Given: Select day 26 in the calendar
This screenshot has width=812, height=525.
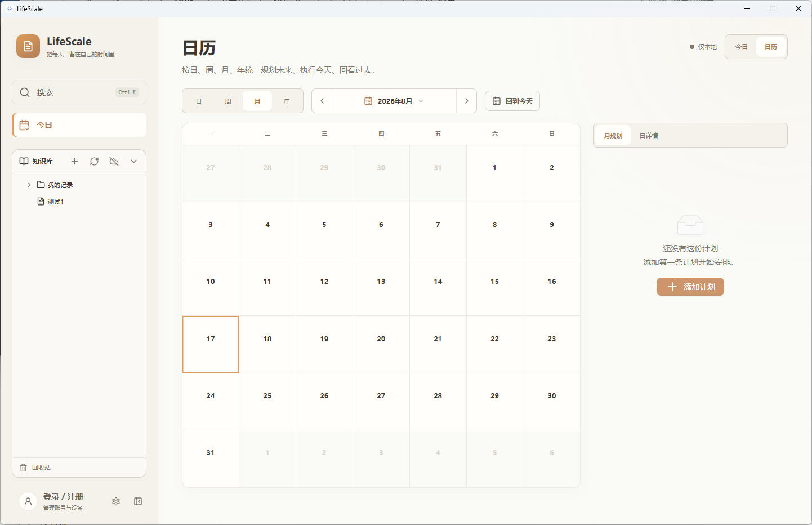Looking at the screenshot, I should click(324, 401).
